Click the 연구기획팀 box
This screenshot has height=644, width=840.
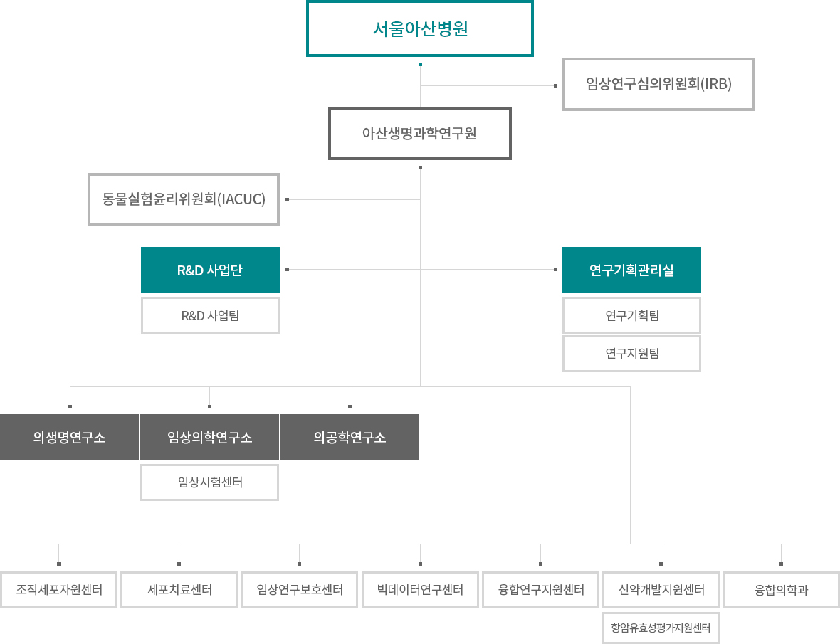click(x=631, y=315)
